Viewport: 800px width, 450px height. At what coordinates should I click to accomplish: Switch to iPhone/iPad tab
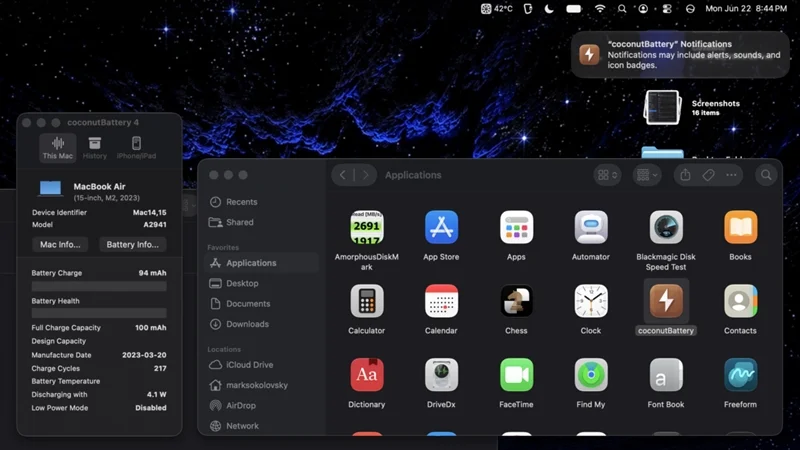coord(136,148)
